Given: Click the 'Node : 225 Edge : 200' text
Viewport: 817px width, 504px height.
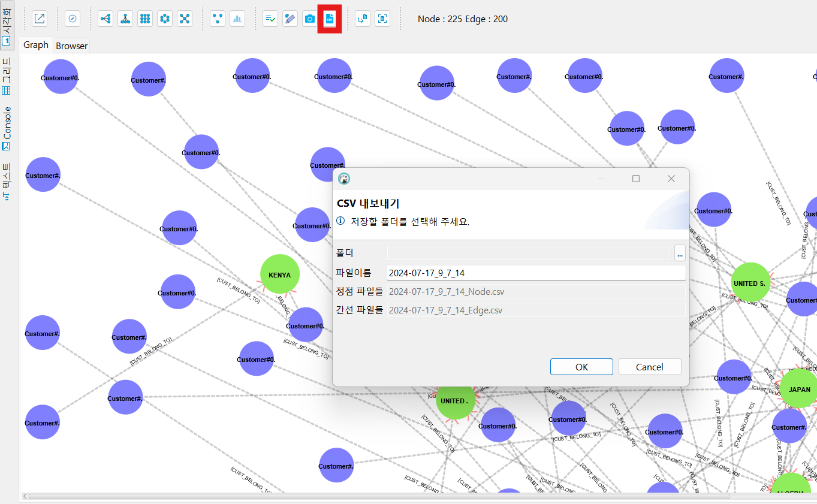Looking at the screenshot, I should pyautogui.click(x=463, y=19).
